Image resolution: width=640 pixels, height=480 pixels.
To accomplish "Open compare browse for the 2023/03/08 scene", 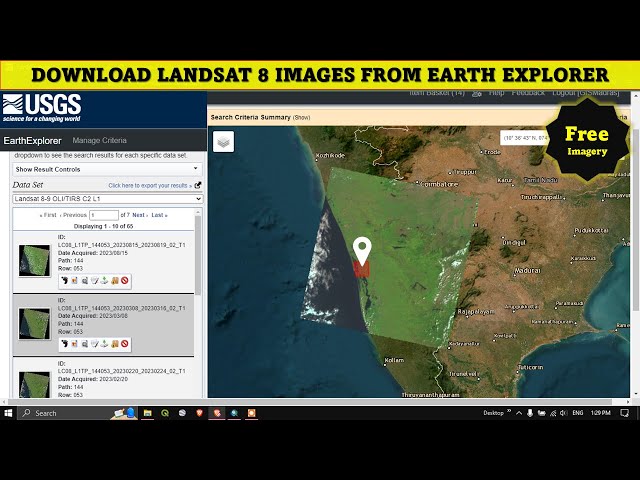I will [84, 344].
